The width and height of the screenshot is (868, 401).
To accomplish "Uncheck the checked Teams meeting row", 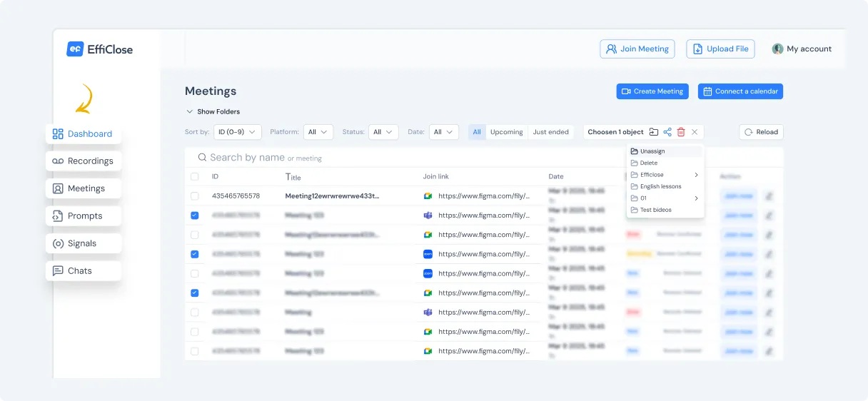I will (x=195, y=215).
